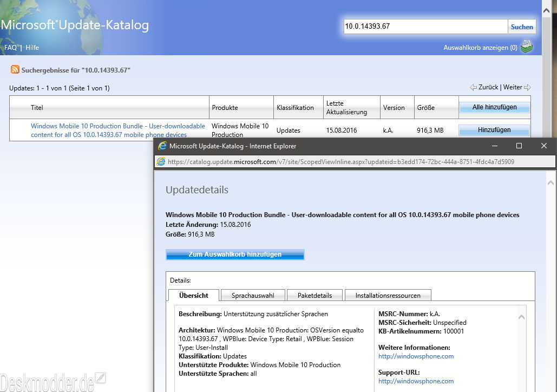The height and width of the screenshot is (392, 557).
Task: Click the Hinzufügen button for the update row
Action: pyautogui.click(x=494, y=130)
